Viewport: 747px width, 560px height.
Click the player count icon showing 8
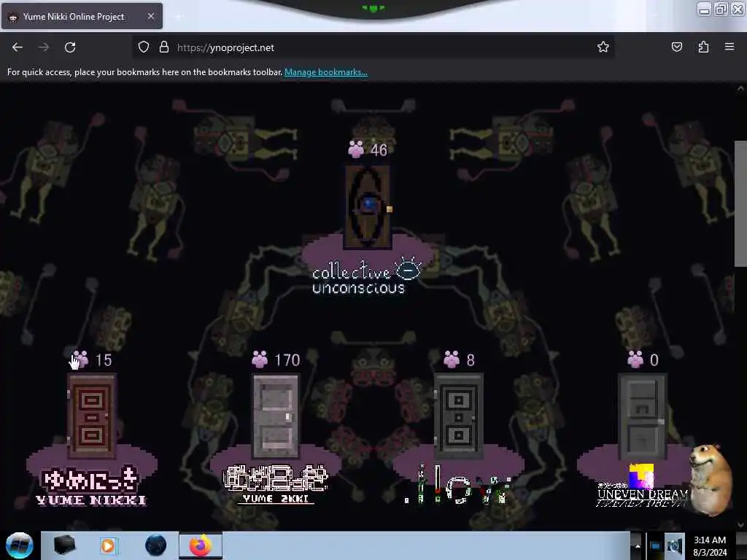[x=452, y=359]
